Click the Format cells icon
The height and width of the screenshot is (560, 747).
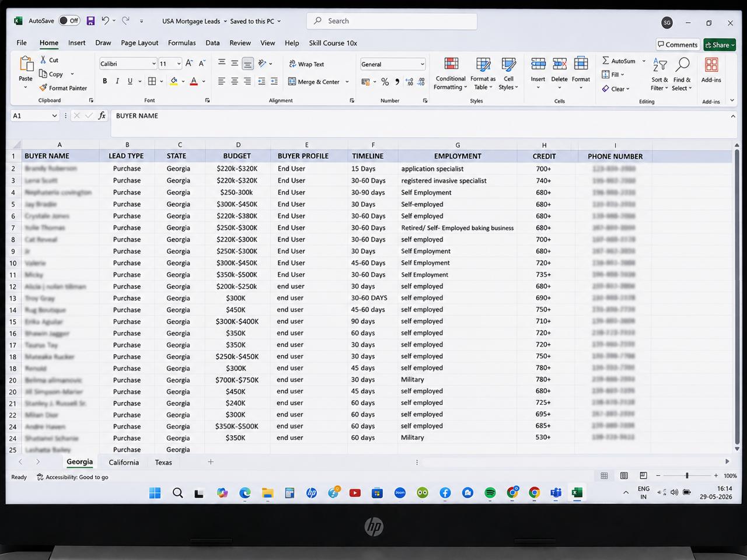[581, 64]
